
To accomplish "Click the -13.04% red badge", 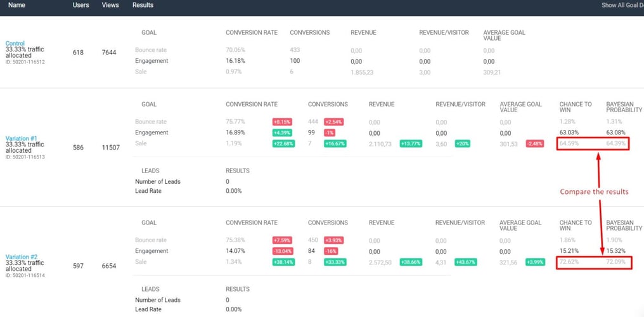I will pos(283,251).
